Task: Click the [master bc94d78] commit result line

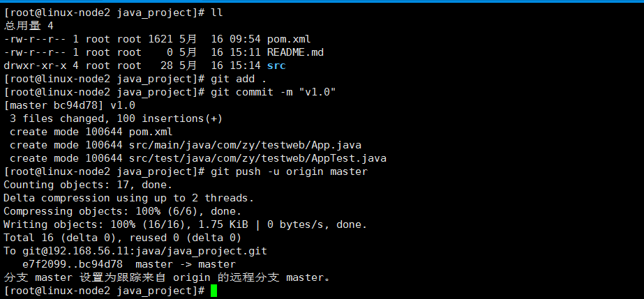Action: 70,105
